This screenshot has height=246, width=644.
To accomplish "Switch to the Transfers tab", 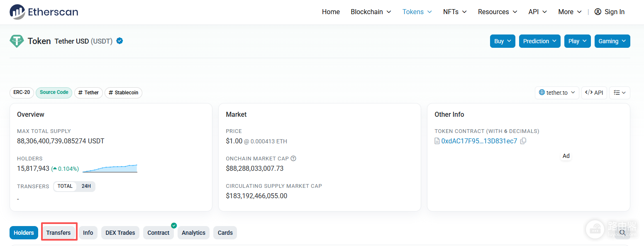I will (x=59, y=233).
